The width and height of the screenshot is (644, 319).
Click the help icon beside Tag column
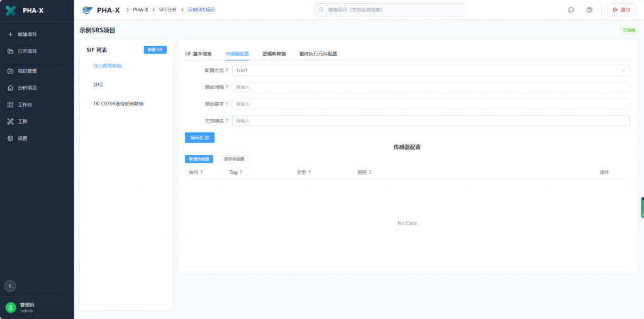pos(240,172)
